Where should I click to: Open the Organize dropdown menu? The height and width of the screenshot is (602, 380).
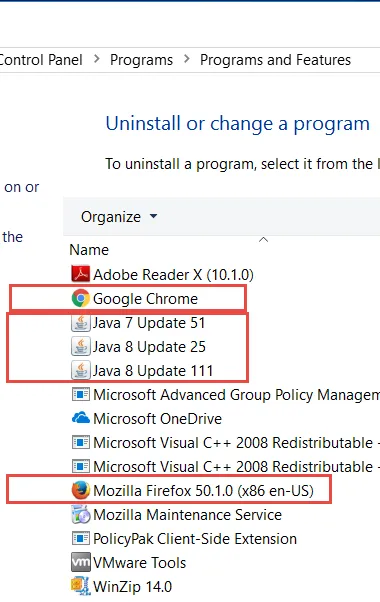point(119,217)
